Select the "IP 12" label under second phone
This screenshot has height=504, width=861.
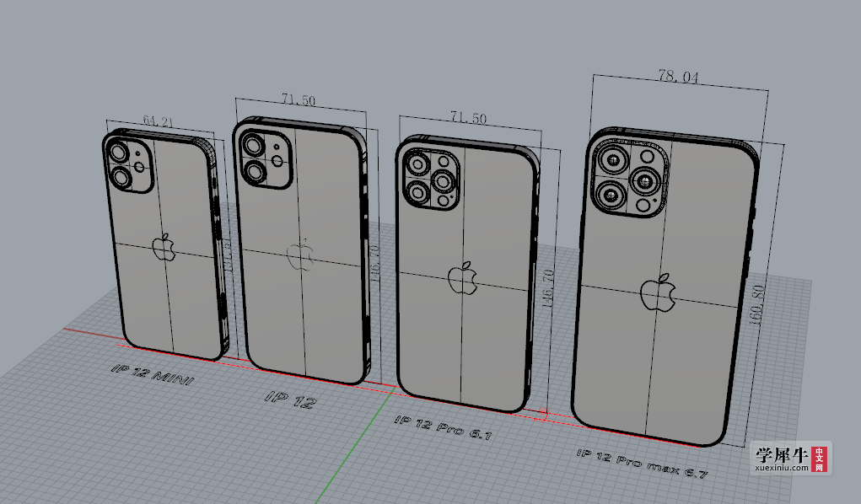[291, 399]
